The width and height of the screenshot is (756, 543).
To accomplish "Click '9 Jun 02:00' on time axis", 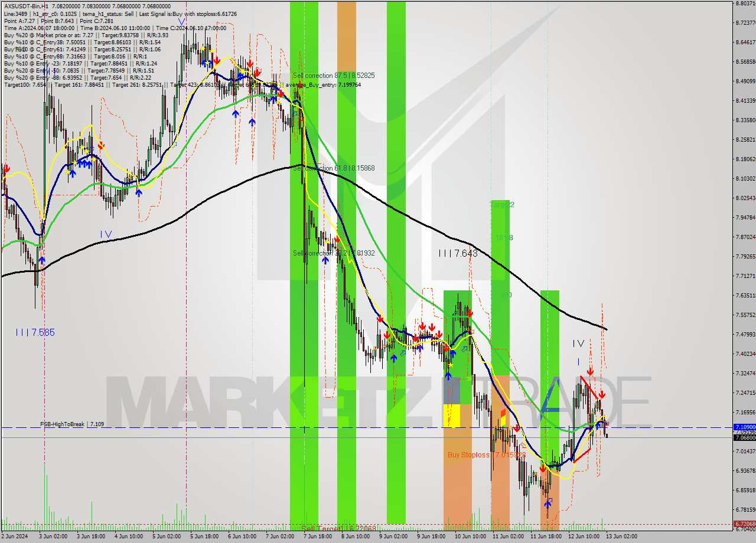I will click(393, 537).
